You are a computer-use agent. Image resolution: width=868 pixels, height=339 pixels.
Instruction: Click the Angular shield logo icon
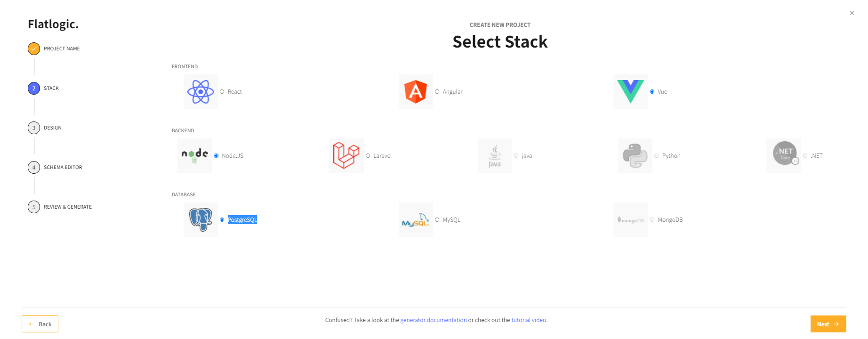(416, 92)
